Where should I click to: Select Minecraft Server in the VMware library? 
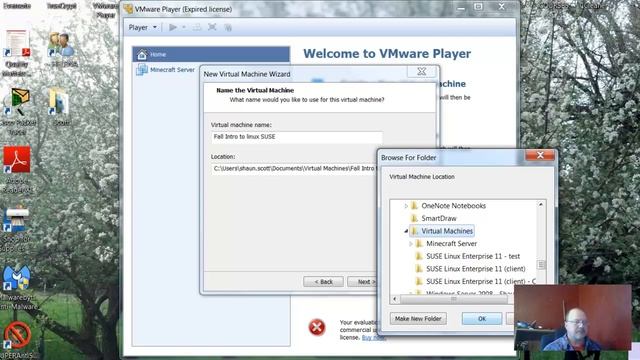[172, 70]
